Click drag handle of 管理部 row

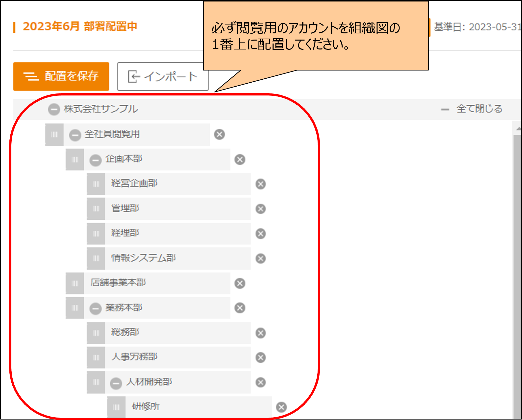[96, 209]
